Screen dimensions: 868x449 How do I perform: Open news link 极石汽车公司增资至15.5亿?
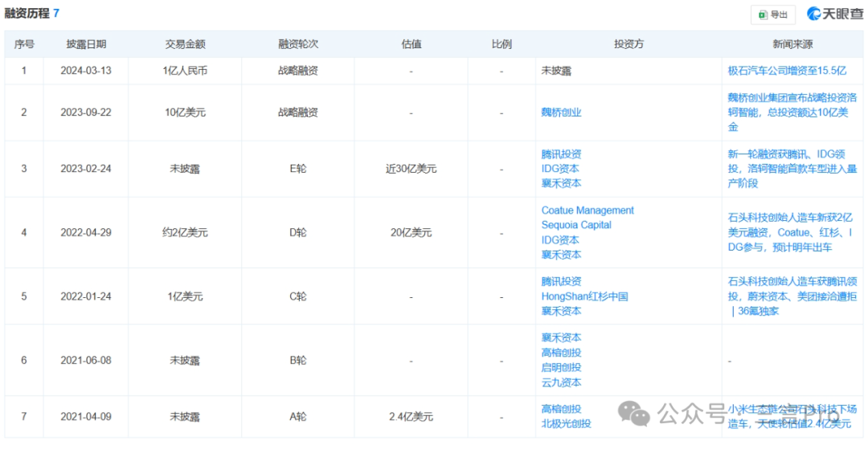(x=787, y=71)
